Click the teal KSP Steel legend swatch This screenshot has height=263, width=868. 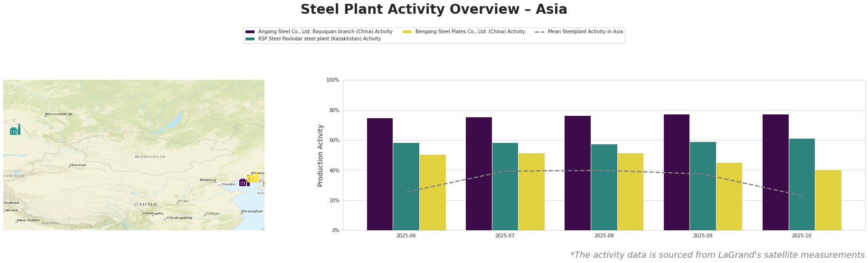[x=250, y=39]
